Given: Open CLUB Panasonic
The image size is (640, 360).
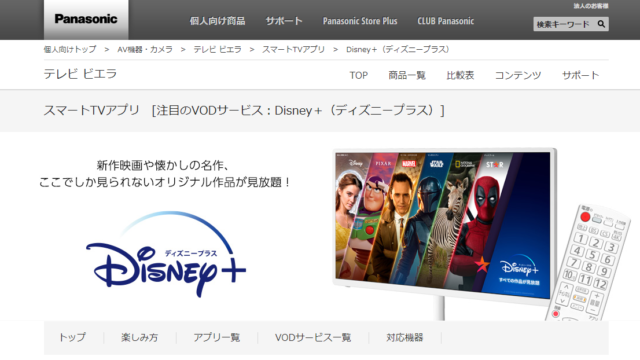Looking at the screenshot, I should point(445,21).
